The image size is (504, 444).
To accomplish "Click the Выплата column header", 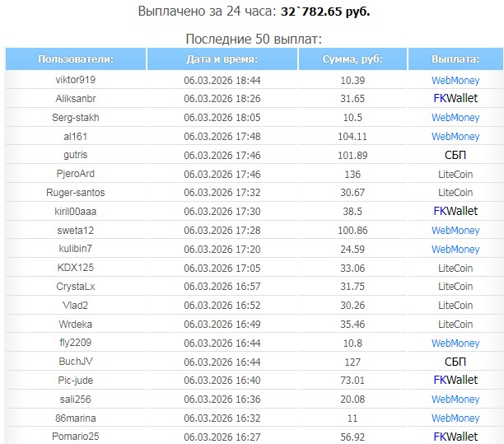I will click(455, 59).
